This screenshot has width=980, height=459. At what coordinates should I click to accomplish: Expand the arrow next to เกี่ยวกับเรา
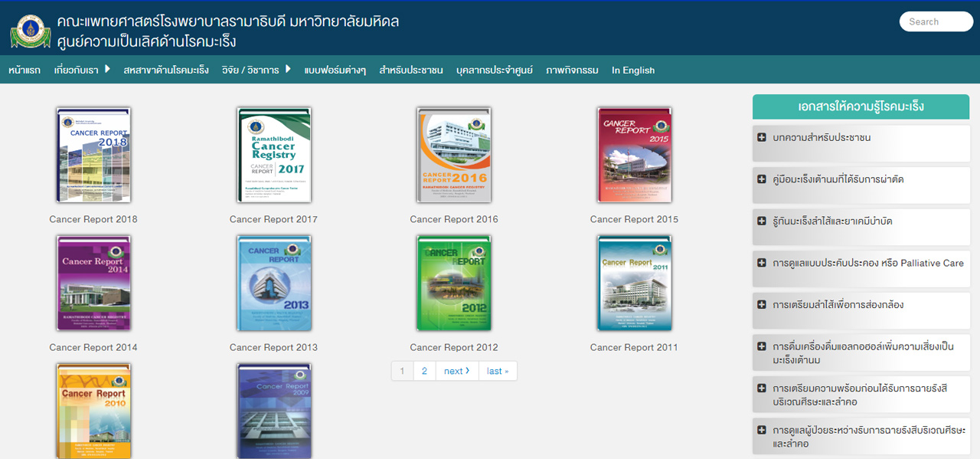[108, 69]
